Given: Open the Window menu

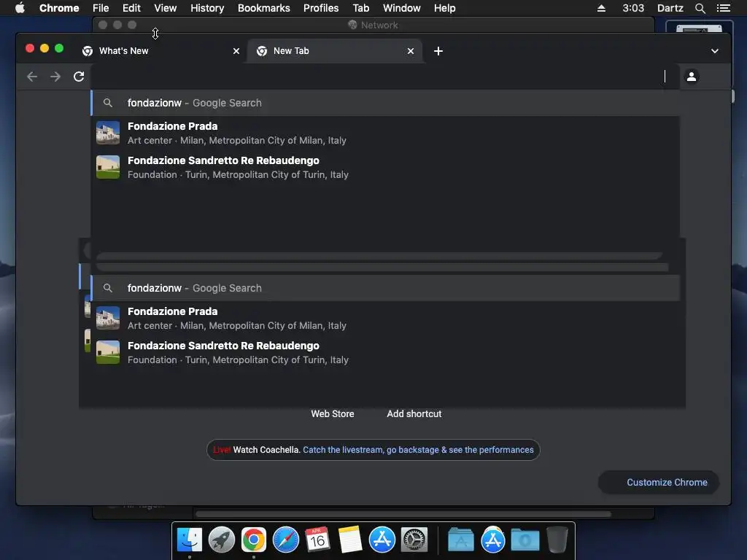Looking at the screenshot, I should click(402, 8).
